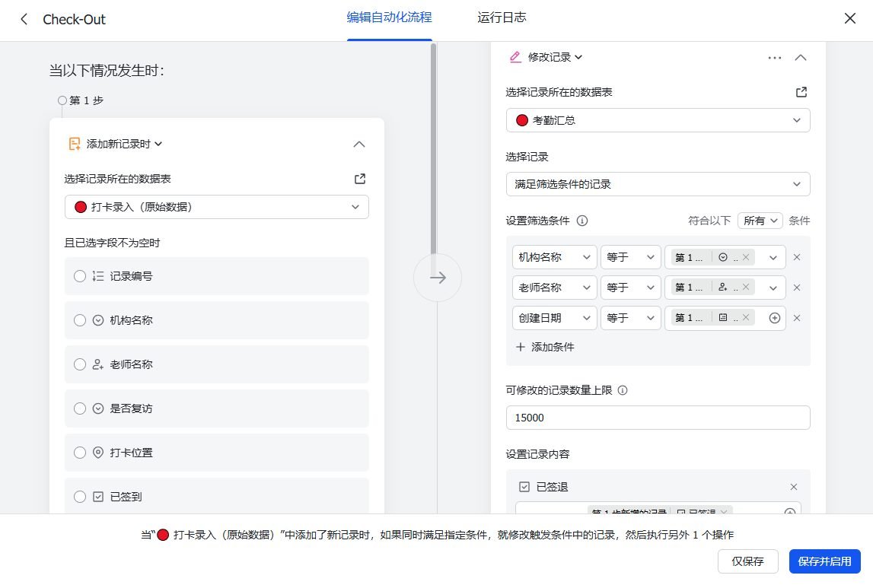The height and width of the screenshot is (588, 873).
Task: Open the 等于 operator for 机构名称 row
Action: [630, 257]
